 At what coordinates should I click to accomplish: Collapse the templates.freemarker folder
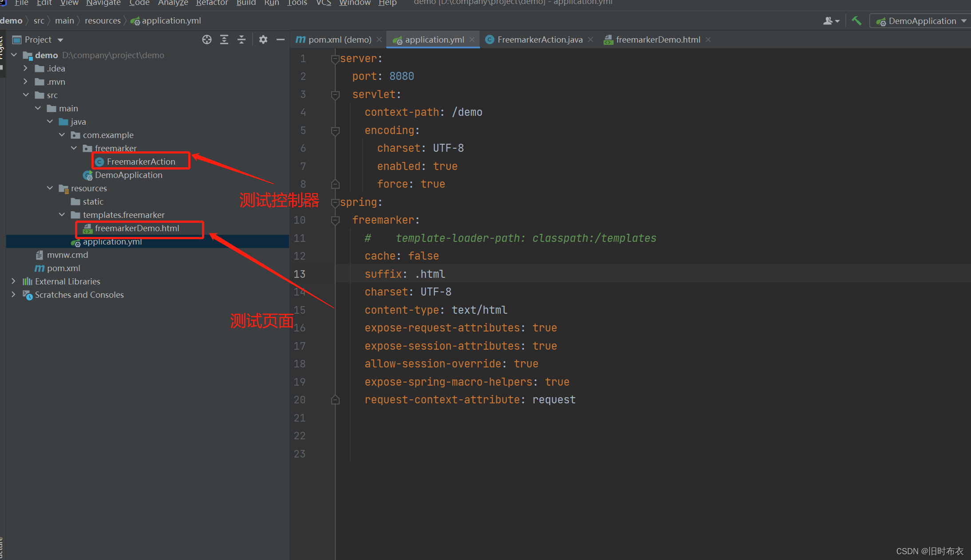point(62,215)
